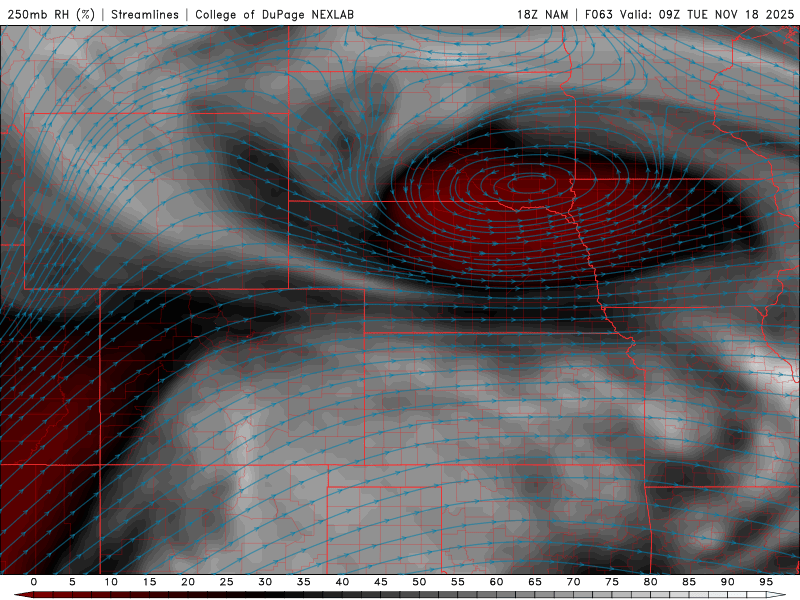Click the 95 value on the color scale
The height and width of the screenshot is (600, 800).
tap(766, 582)
